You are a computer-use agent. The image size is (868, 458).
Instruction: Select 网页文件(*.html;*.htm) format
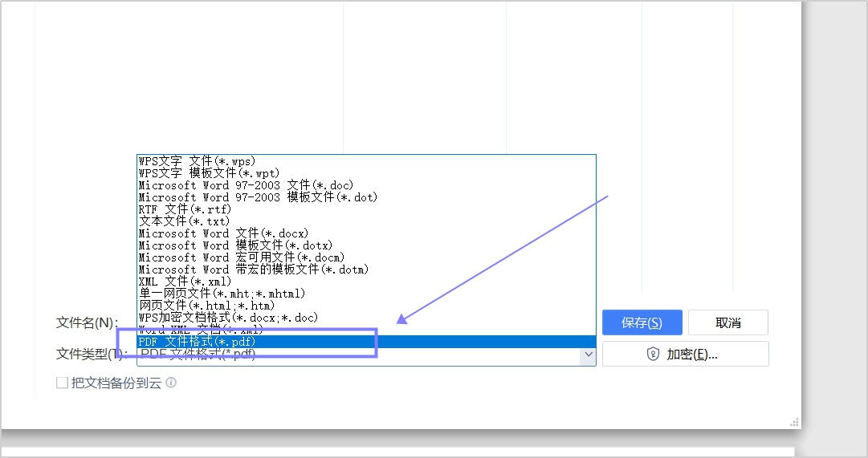[366, 306]
